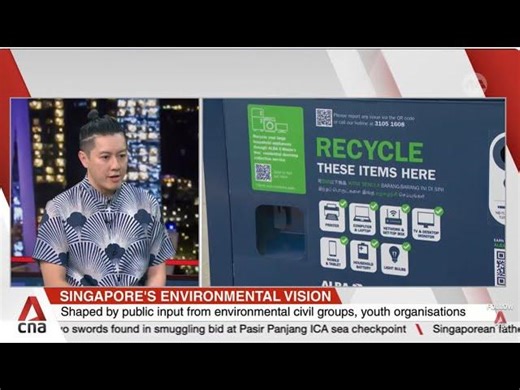
Task: Click the studio guest video frame
Action: tap(105, 192)
